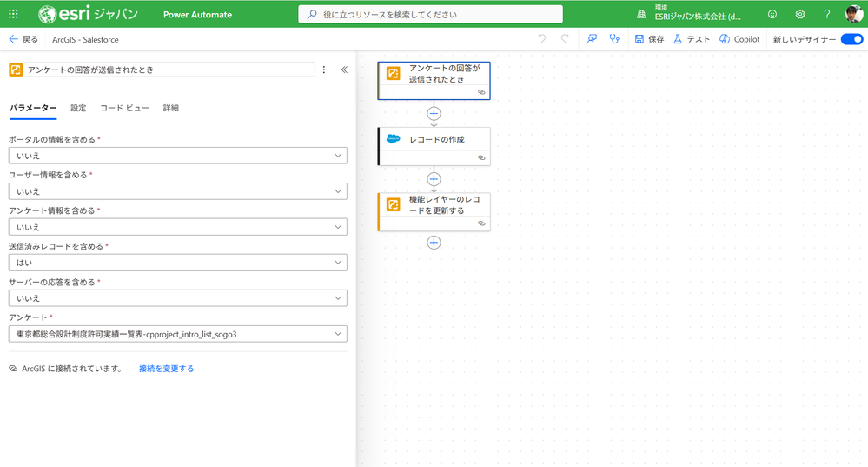The image size is (868, 467).
Task: Click the Esri Japan logo
Action: [88, 14]
